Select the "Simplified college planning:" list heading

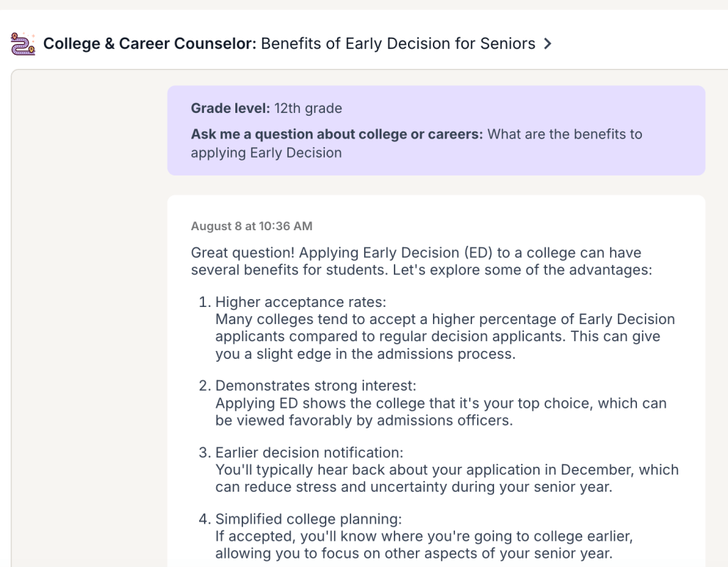(x=309, y=519)
